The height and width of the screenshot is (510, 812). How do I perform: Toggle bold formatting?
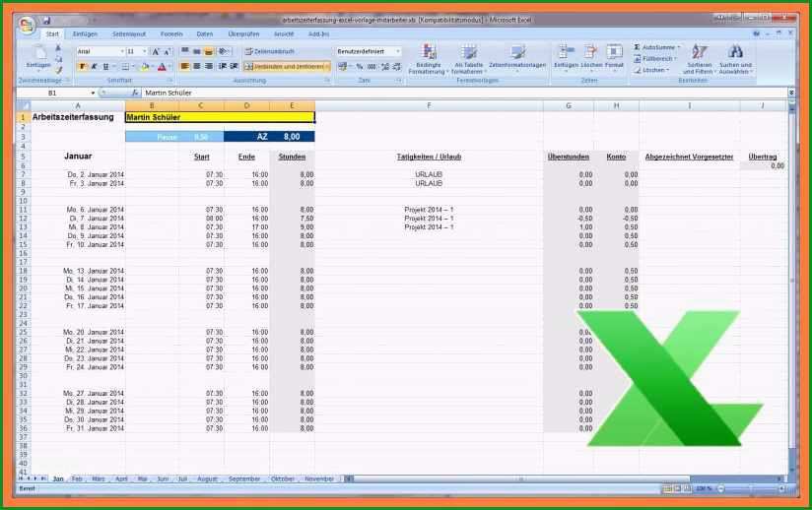point(83,67)
